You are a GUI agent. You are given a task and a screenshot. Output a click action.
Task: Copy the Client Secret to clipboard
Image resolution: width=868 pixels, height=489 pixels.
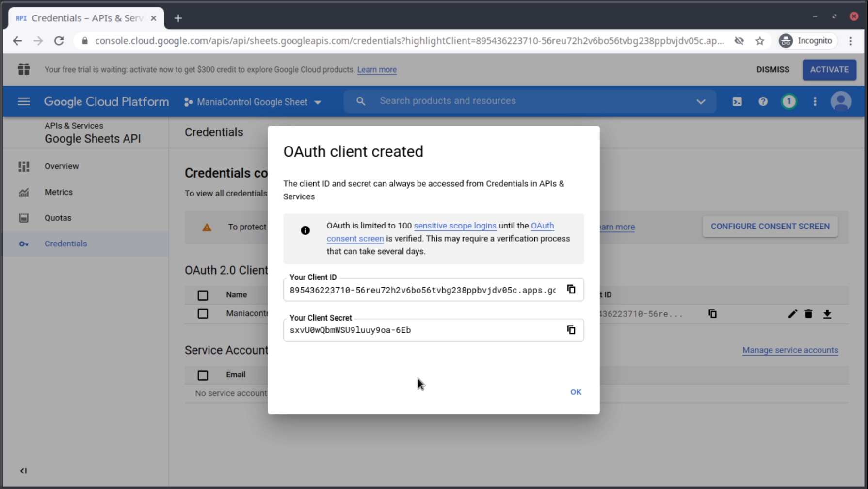coord(571,330)
